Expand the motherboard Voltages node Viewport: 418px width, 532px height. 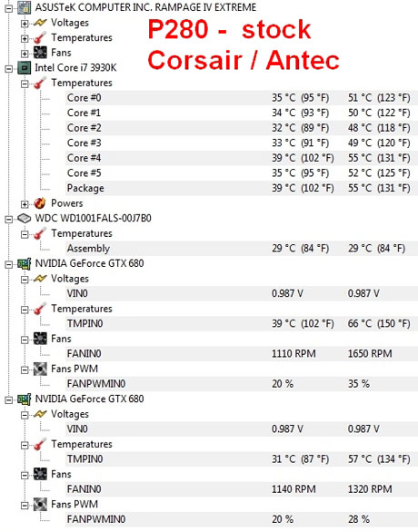coord(25,24)
